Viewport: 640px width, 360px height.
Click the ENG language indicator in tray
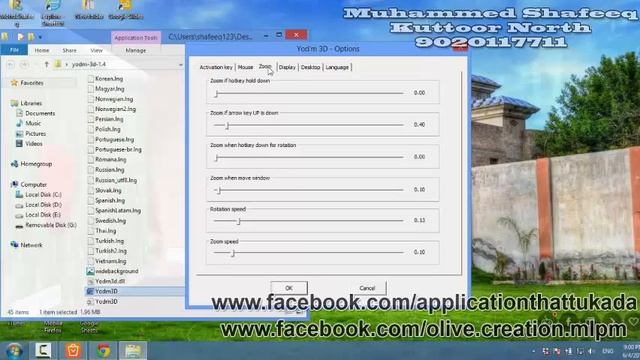pos(608,351)
